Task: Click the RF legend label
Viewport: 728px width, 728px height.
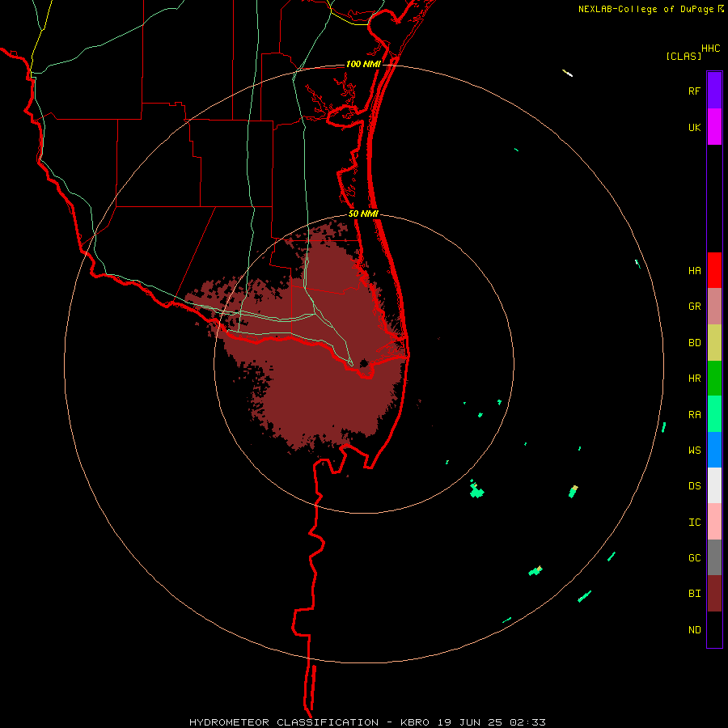Action: coord(694,91)
